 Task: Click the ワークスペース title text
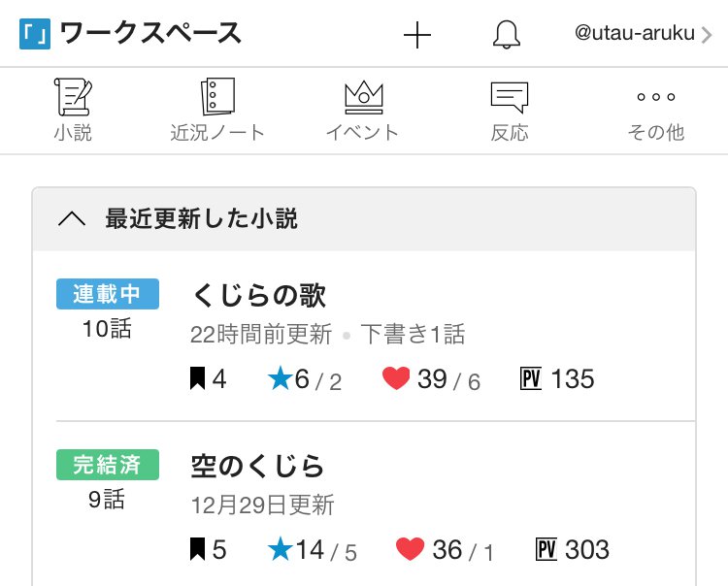tap(150, 34)
